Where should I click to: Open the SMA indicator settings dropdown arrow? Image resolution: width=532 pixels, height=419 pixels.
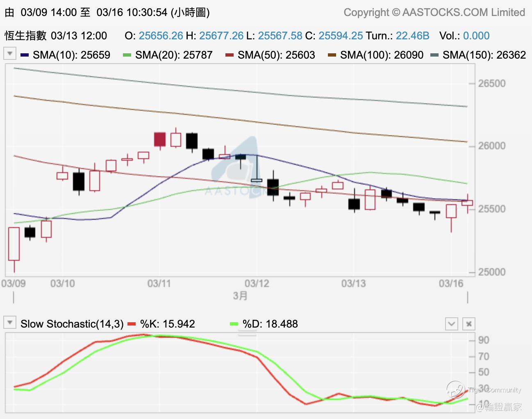(x=10, y=54)
